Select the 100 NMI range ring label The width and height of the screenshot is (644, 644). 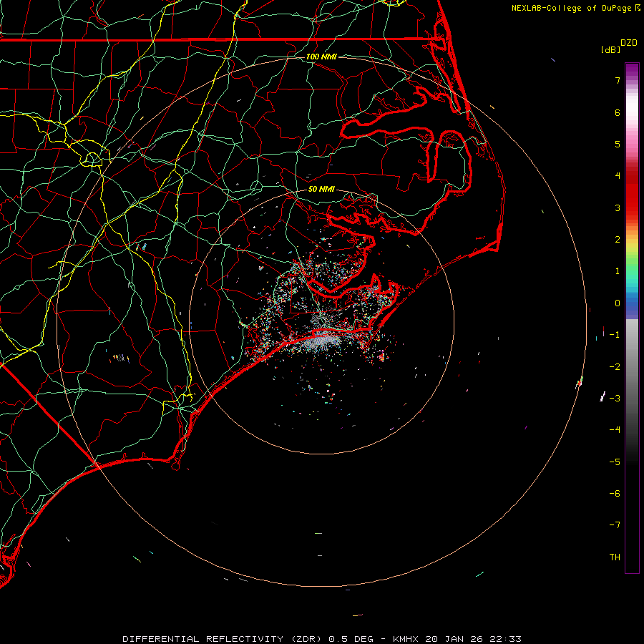(321, 57)
